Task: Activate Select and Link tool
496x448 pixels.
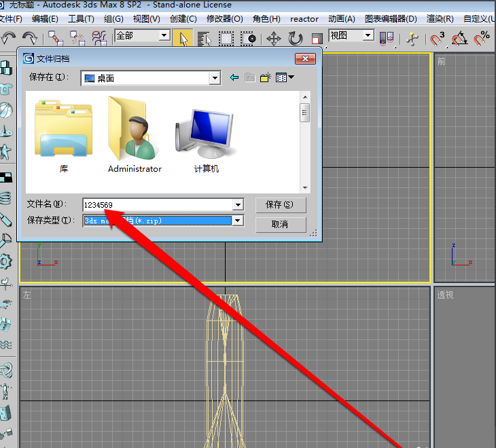Action: coord(55,38)
